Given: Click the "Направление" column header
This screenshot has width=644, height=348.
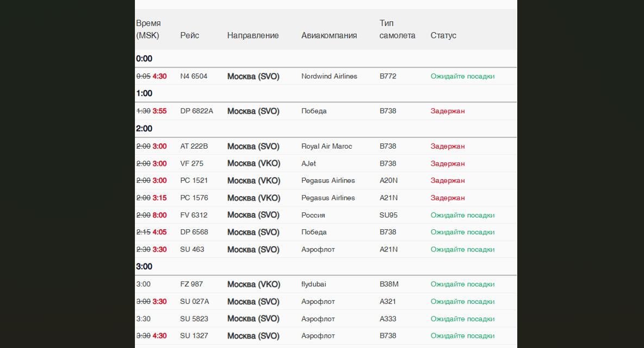Looking at the screenshot, I should [x=253, y=35].
